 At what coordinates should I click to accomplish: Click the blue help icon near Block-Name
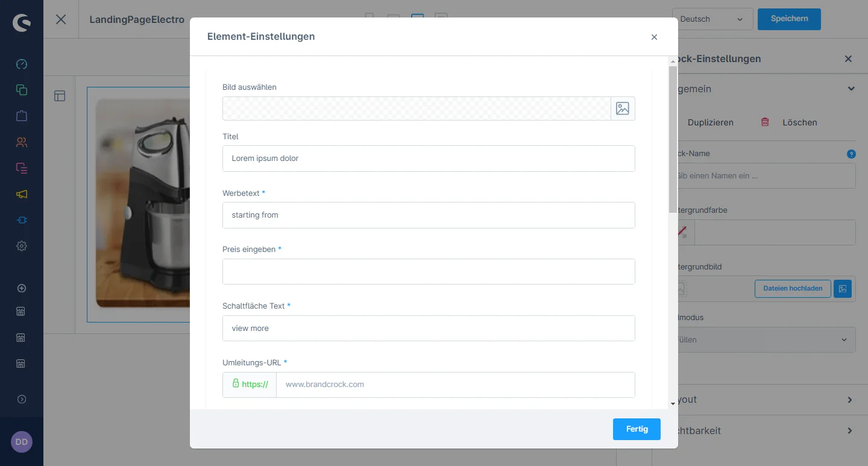(851, 154)
